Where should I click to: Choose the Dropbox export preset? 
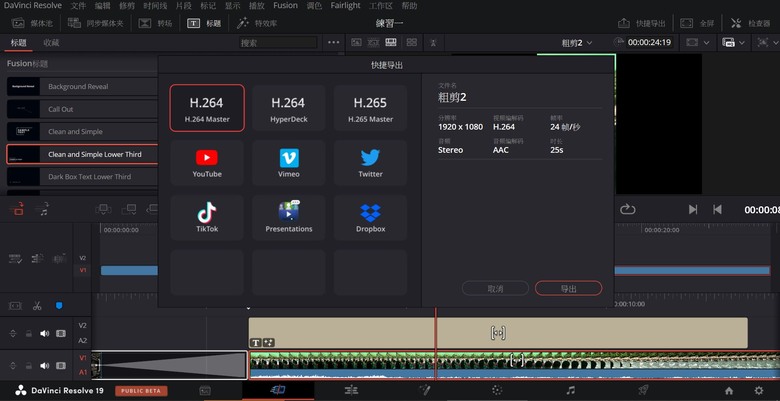370,217
